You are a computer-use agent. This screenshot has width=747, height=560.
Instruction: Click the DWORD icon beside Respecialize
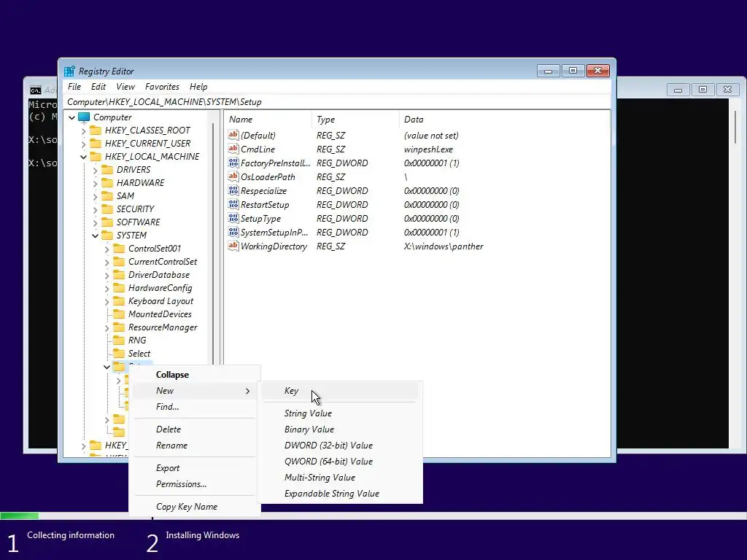click(x=233, y=190)
